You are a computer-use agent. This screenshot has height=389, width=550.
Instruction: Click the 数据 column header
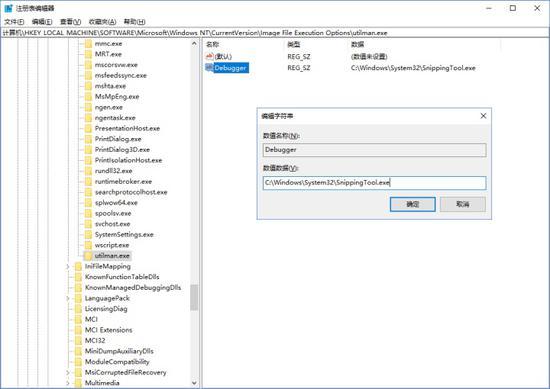[357, 44]
